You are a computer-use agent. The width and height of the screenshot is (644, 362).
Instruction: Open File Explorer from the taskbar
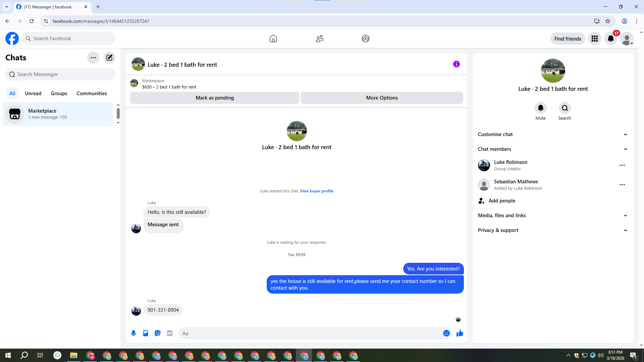tap(73, 355)
